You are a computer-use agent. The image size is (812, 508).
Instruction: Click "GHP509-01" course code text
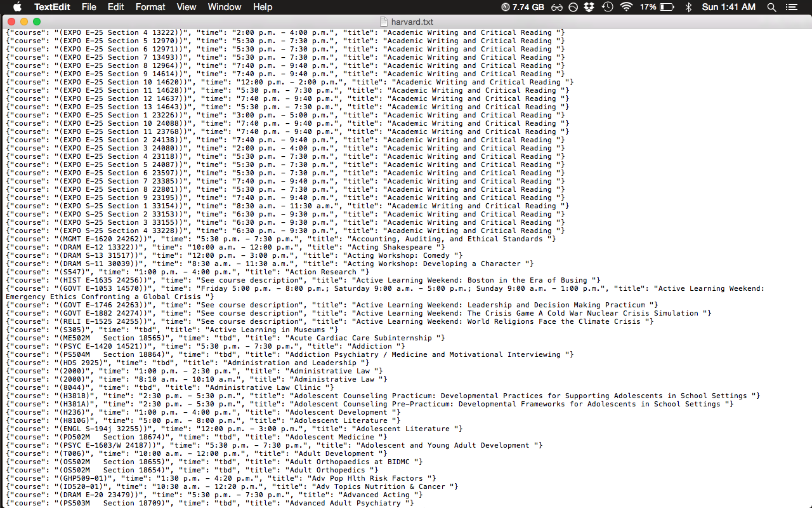tap(84, 478)
